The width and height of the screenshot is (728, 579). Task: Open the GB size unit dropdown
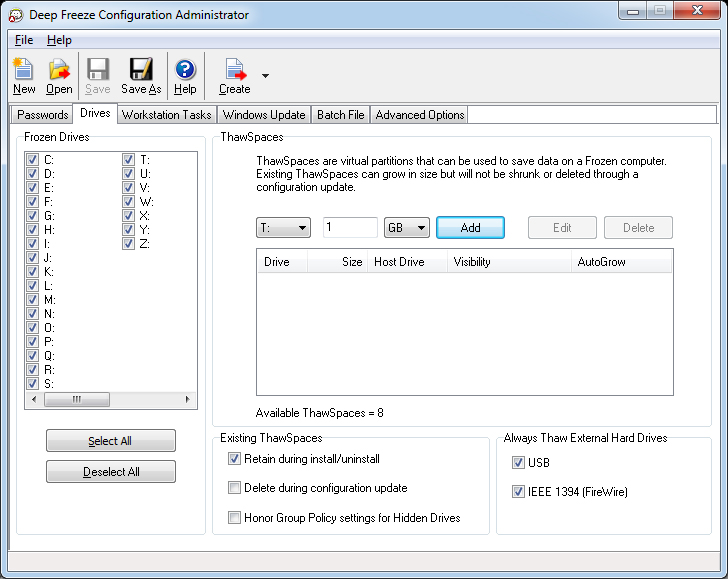(407, 228)
